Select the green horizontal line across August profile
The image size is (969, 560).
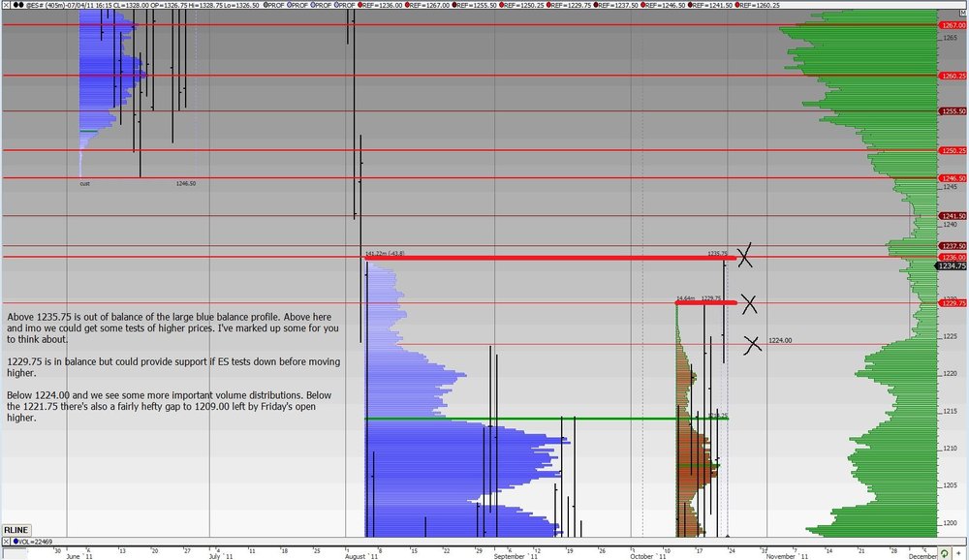coord(547,420)
